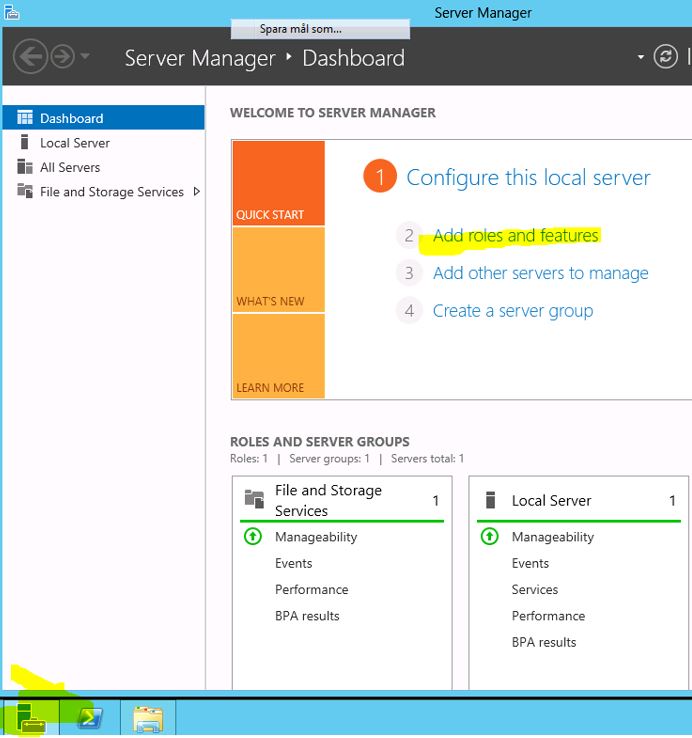692x738 pixels.
Task: Click Add roles and features link
Action: pyautogui.click(x=515, y=236)
